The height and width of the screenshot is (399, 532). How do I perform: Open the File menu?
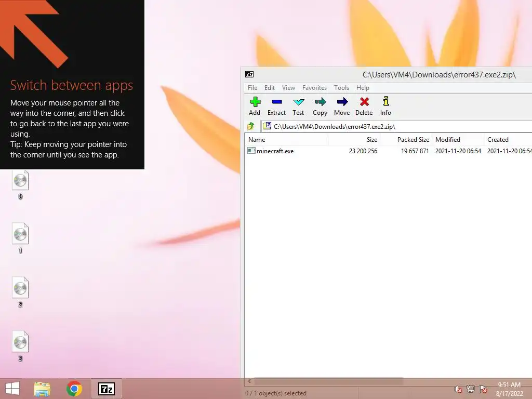pos(252,87)
